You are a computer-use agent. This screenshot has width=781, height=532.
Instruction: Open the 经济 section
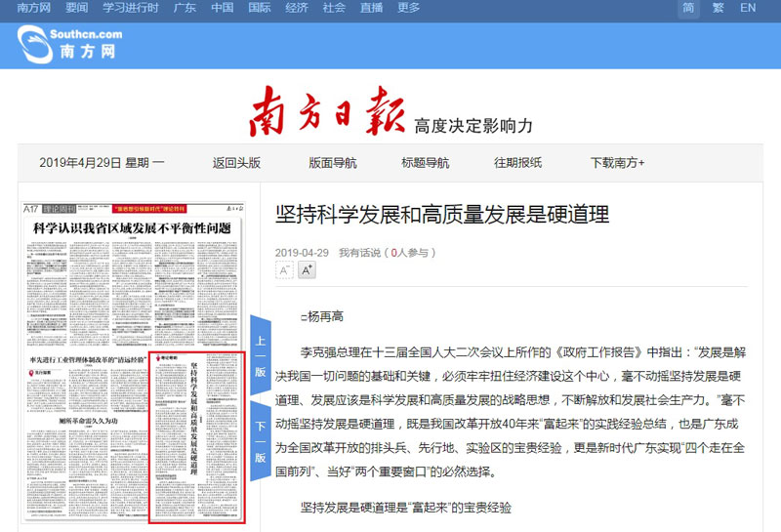coord(297,8)
